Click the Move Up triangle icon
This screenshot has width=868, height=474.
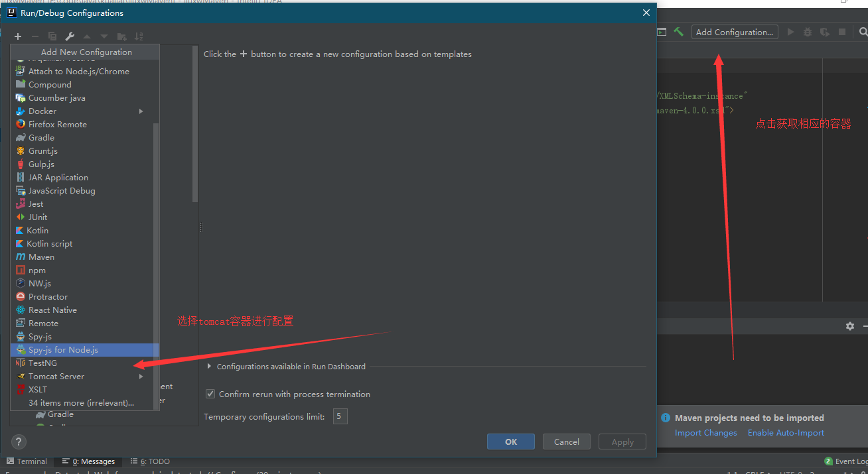click(87, 36)
